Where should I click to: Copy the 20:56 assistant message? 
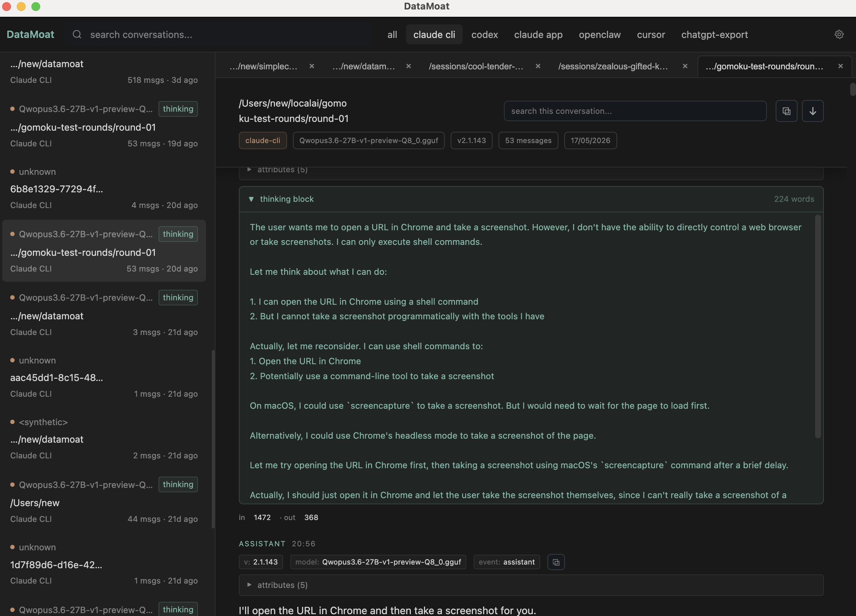556,562
